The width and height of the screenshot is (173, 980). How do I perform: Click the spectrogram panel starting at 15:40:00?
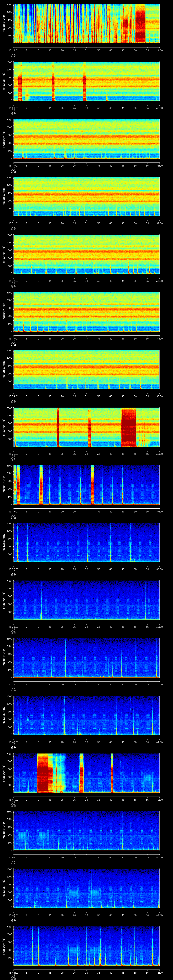point(87,715)
